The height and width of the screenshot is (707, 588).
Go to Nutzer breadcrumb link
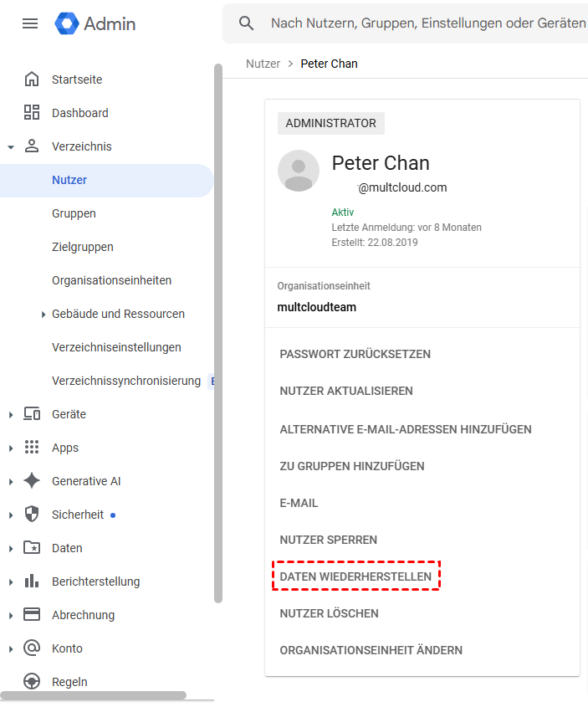coord(263,64)
